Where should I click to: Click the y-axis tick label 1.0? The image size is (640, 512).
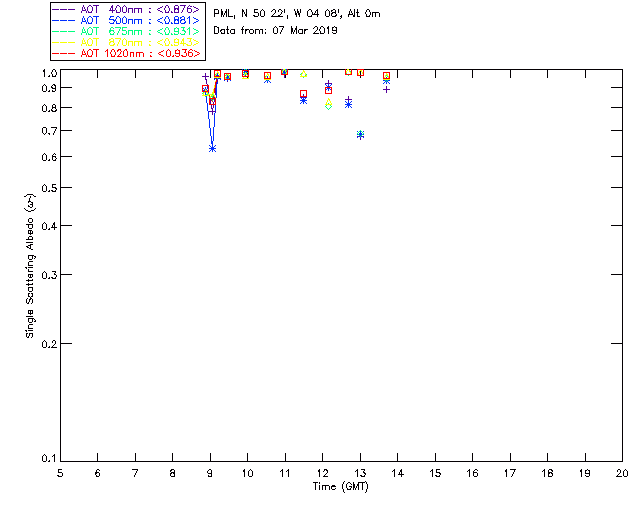[x=49, y=73]
